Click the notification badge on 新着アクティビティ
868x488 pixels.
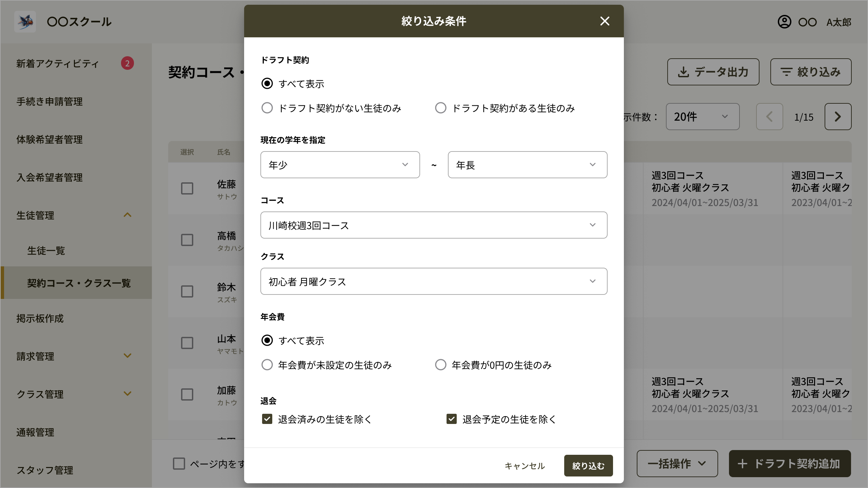127,63
